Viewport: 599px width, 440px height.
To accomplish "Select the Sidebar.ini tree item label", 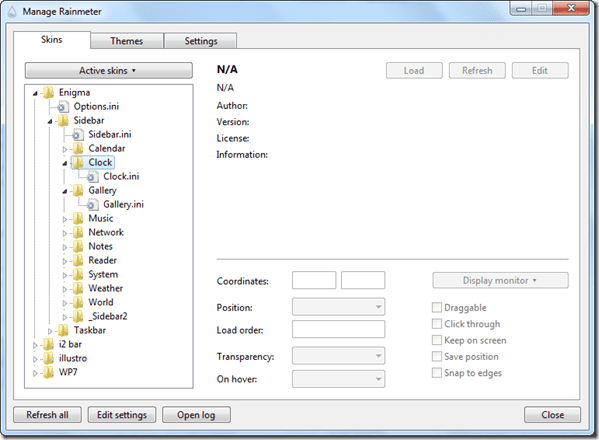I will pos(110,134).
